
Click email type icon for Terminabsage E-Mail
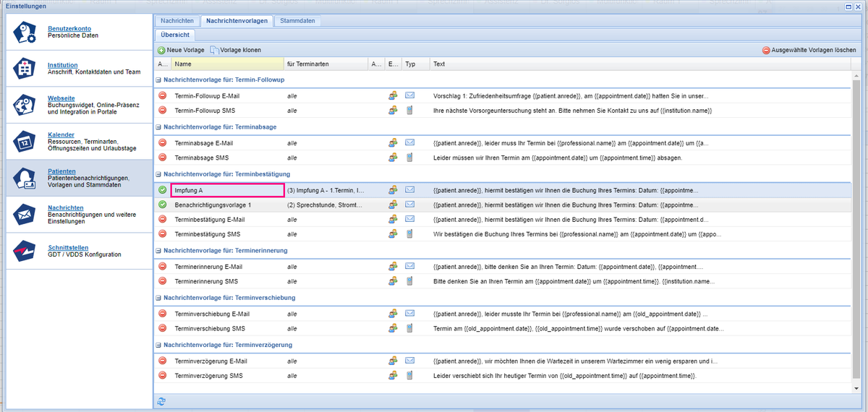click(x=409, y=142)
